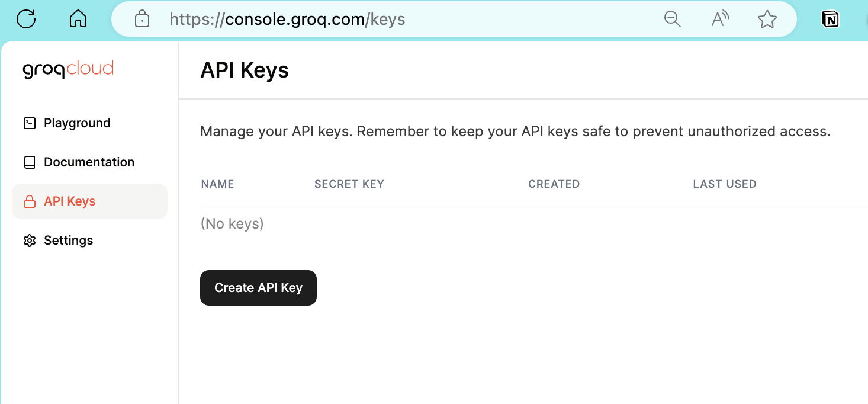Select the Playground sidebar icon
868x404 pixels.
(x=29, y=123)
